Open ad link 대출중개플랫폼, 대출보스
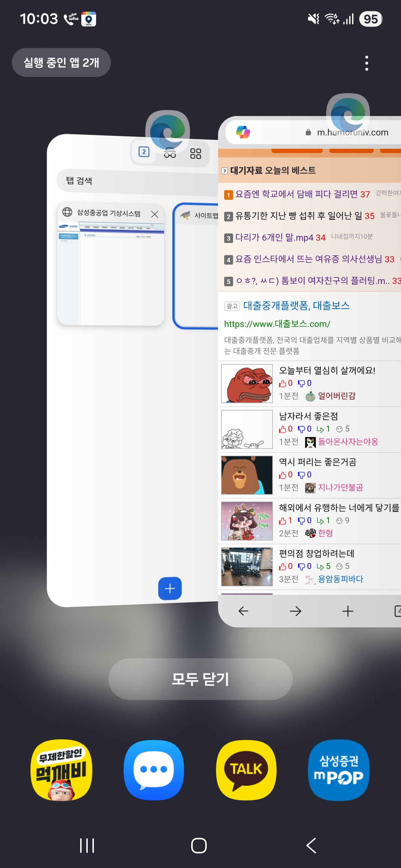 297,305
